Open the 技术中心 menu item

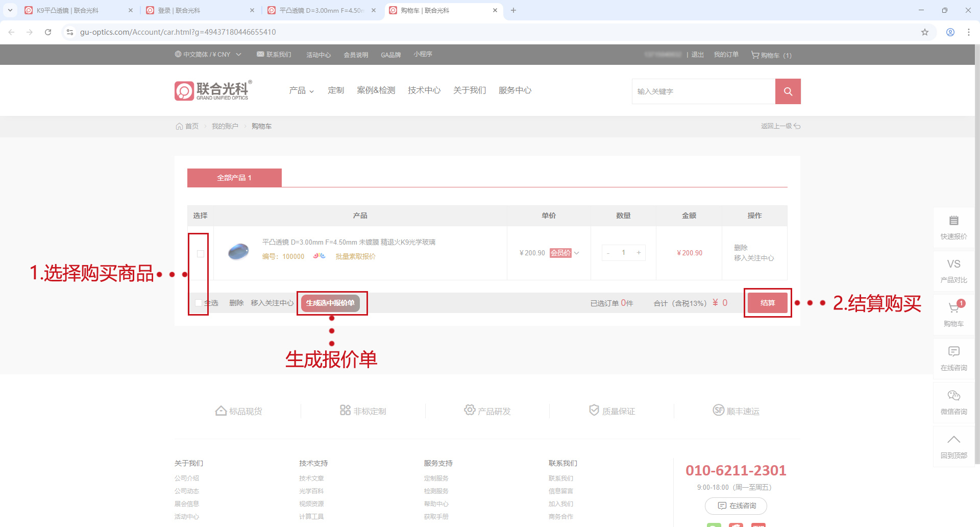424,90
